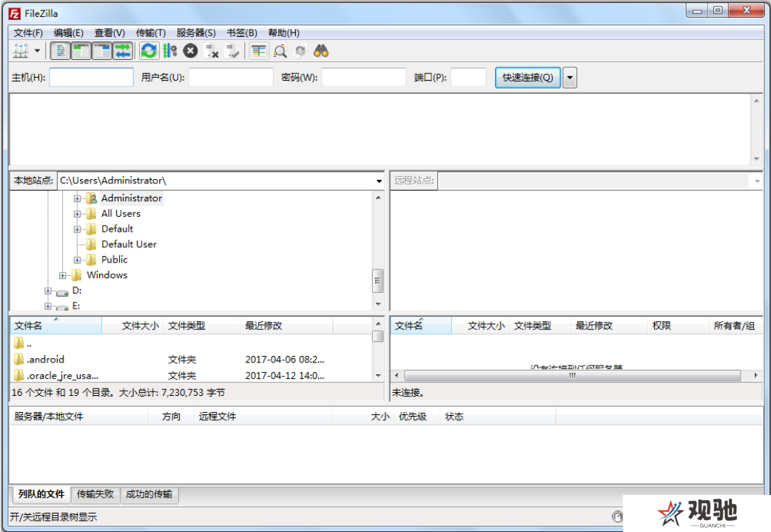Select the E: drive icon
The height and width of the screenshot is (532, 771).
62,307
